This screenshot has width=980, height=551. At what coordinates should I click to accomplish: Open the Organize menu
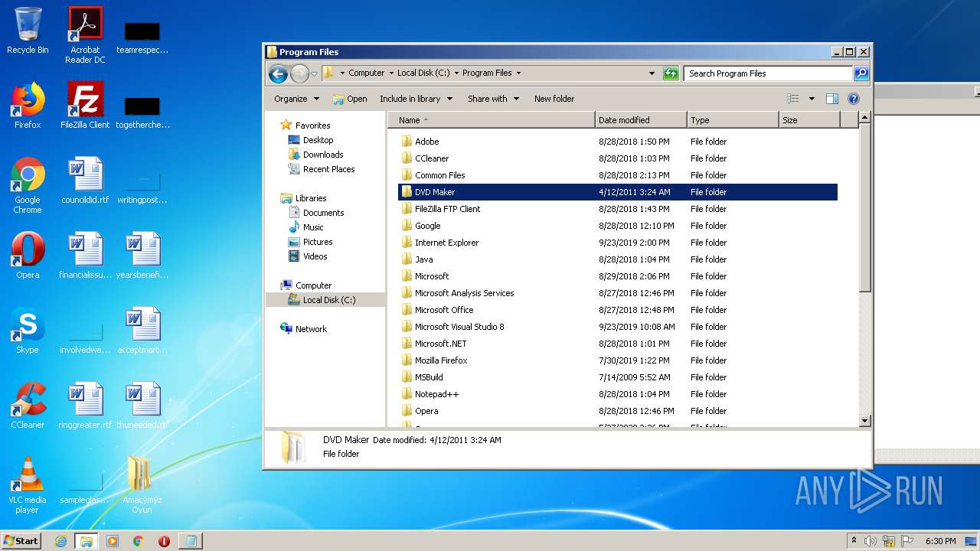pyautogui.click(x=296, y=99)
